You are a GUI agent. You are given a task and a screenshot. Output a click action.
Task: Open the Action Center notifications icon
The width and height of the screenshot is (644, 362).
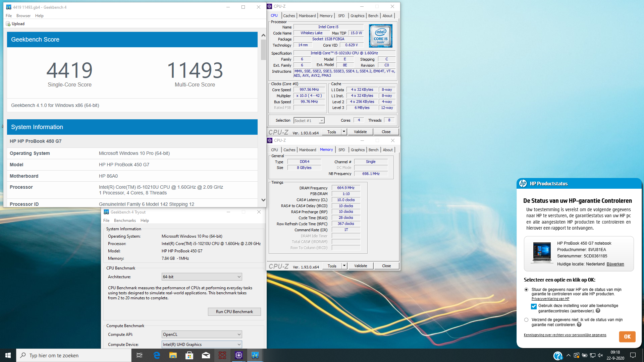tap(633, 355)
